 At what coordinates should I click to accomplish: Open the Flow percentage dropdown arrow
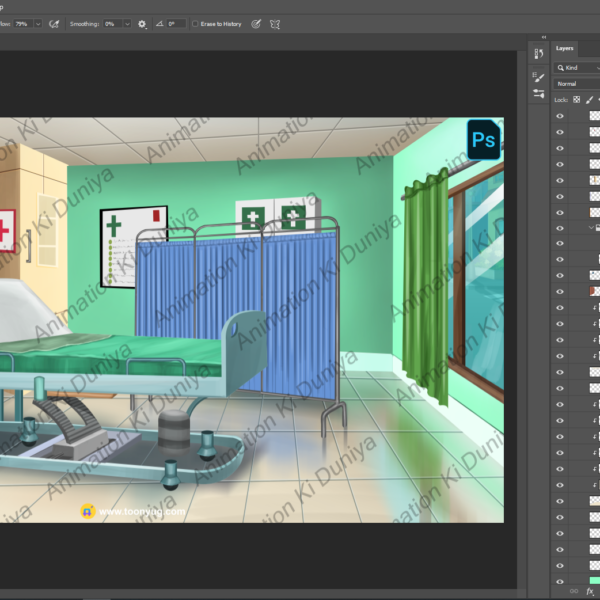[38, 24]
